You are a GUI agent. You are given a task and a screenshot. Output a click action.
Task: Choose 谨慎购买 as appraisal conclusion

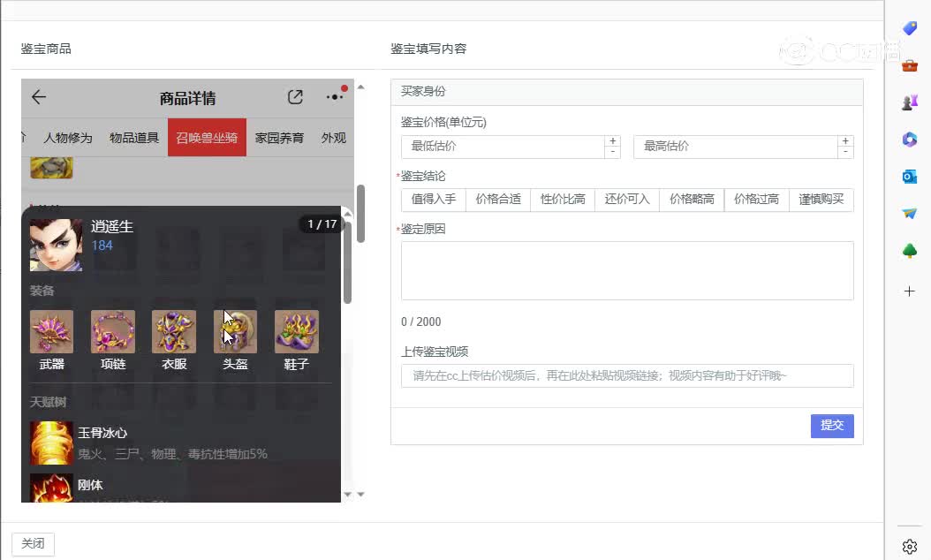pos(821,200)
